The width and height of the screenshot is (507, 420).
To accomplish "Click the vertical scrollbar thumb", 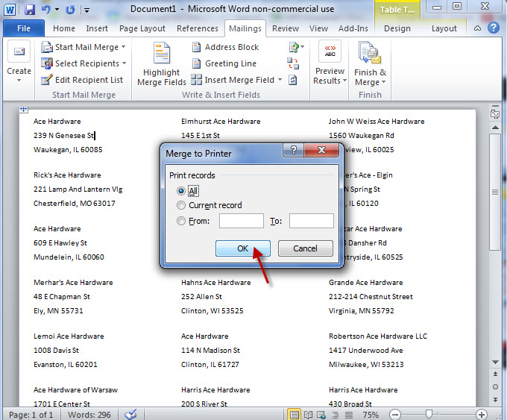I will [x=495, y=192].
